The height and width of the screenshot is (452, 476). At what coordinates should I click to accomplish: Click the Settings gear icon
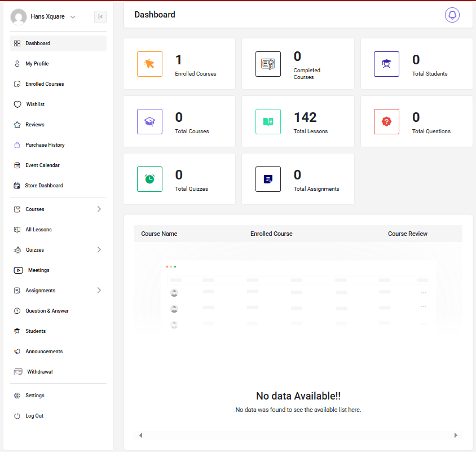pos(17,396)
